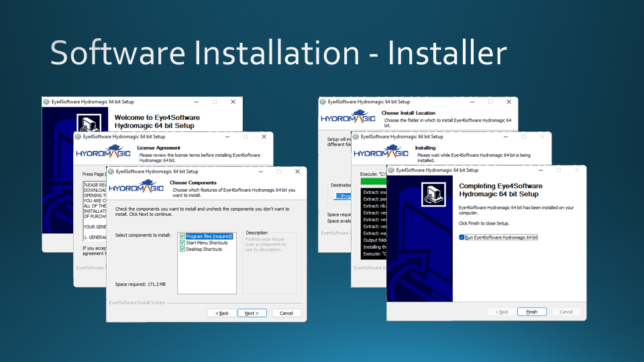Minimize the License Agreement window

click(x=227, y=137)
